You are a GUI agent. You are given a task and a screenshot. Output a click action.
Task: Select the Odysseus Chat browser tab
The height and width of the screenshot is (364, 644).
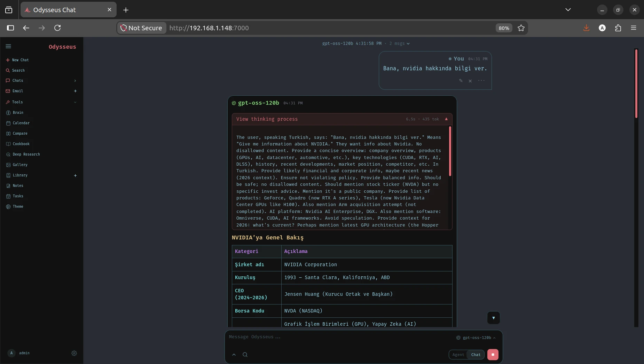click(x=68, y=10)
